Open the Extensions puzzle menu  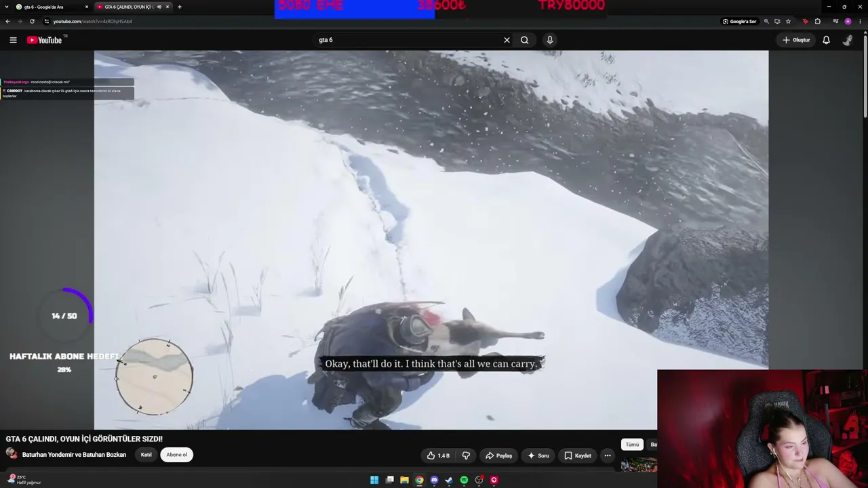817,21
